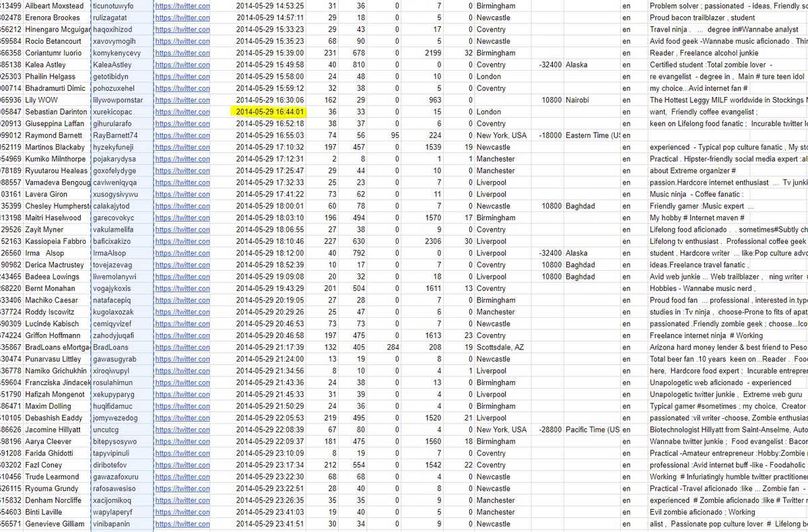
Task: Select the username cell tapyvipinuli
Action: pos(111,453)
